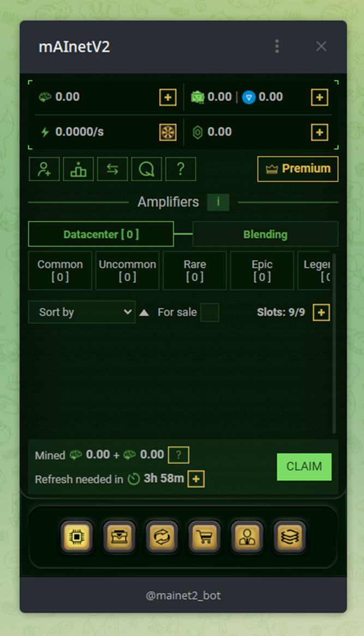The width and height of the screenshot is (364, 636).
Task: Click the amplifier list scrollbar
Action: [334, 343]
